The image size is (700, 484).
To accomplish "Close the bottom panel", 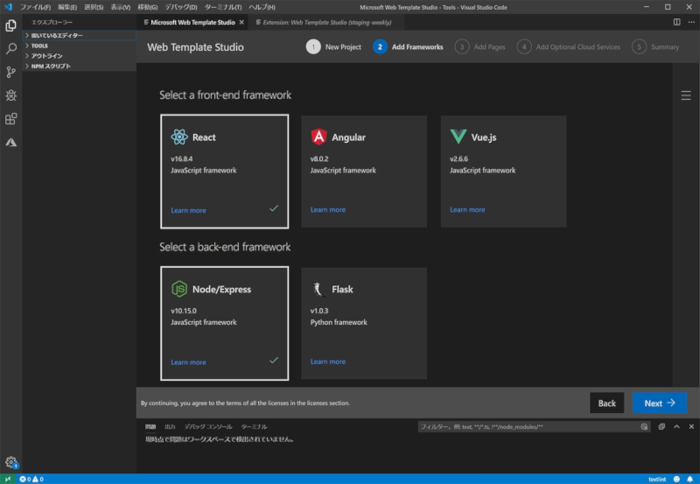I will coord(691,427).
